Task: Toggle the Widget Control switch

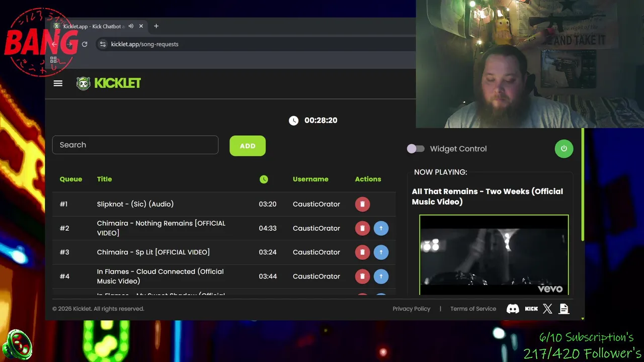Action: [416, 149]
